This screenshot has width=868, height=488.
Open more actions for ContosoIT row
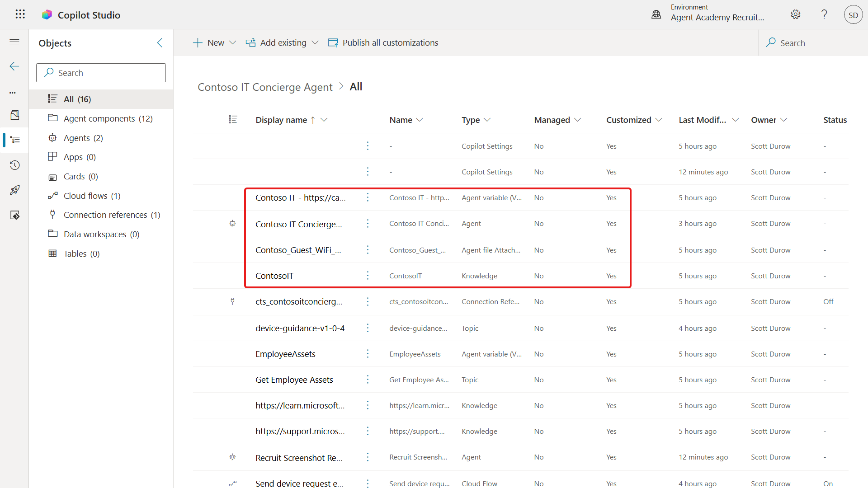pyautogui.click(x=368, y=276)
